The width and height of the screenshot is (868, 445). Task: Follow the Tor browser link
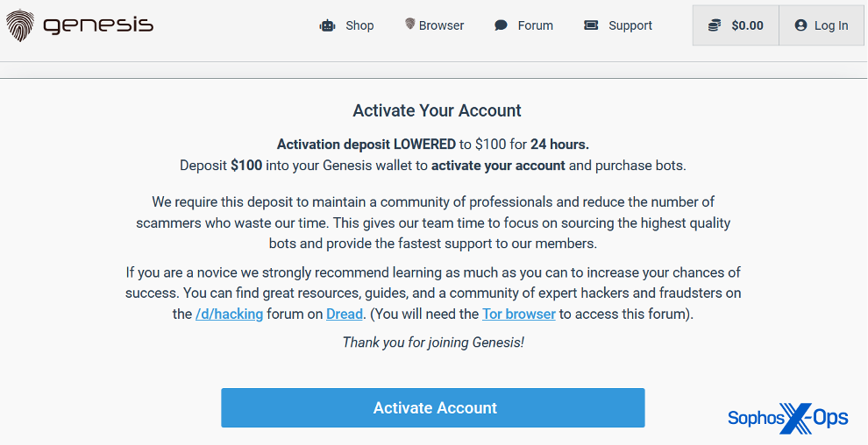coord(518,314)
